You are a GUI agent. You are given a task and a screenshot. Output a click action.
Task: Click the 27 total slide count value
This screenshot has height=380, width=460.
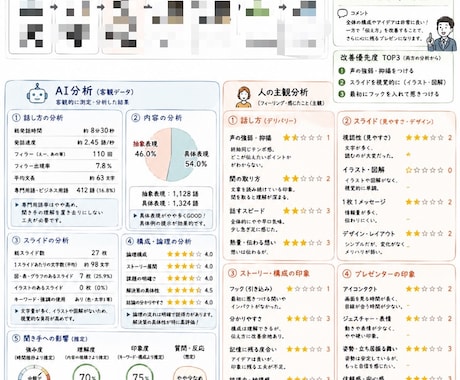pos(95,253)
